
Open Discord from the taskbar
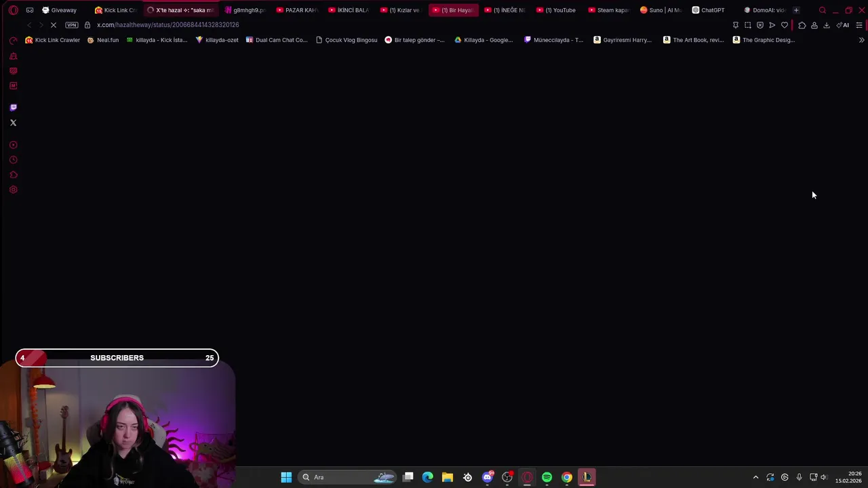(488, 477)
